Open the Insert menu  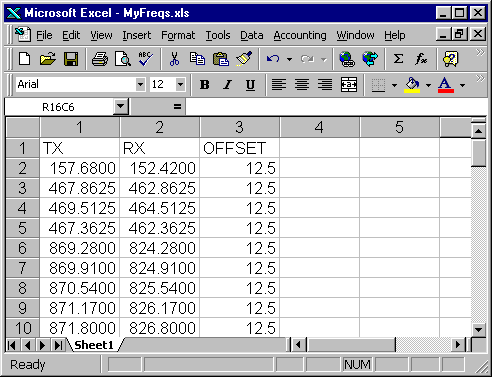coord(136,35)
